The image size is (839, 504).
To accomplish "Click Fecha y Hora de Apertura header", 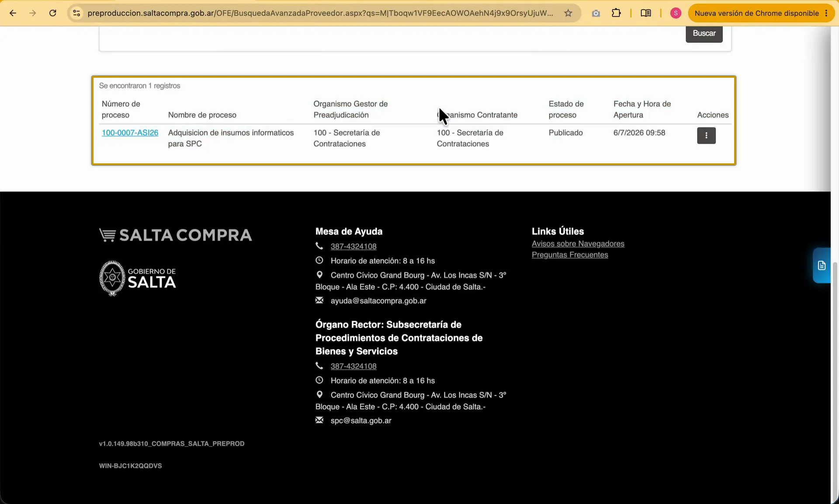I will pos(642,109).
